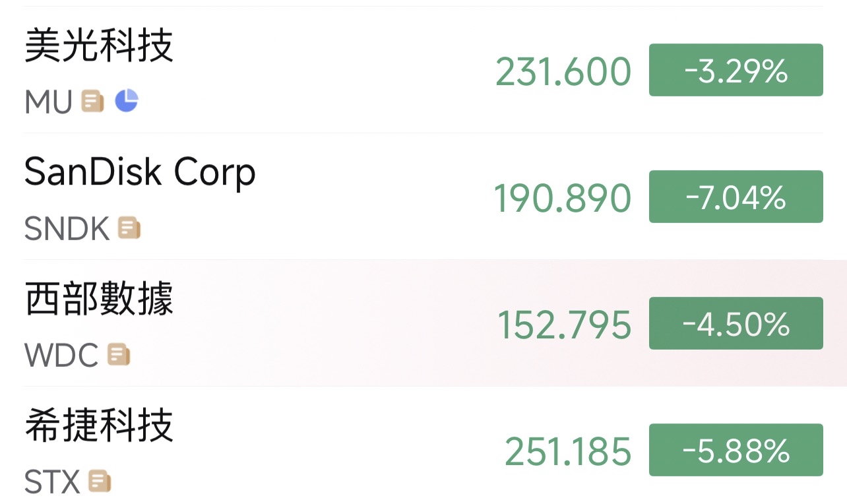Open the 希捷科技 stock details

click(x=423, y=446)
